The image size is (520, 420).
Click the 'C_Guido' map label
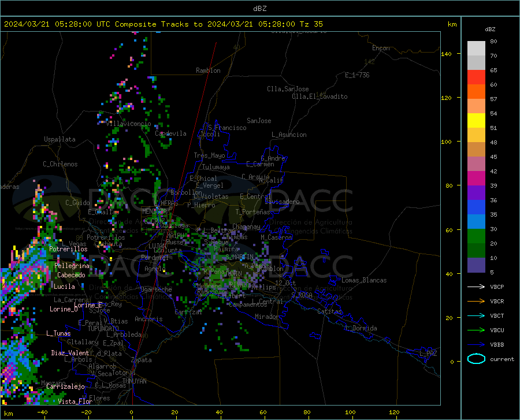[77, 203]
